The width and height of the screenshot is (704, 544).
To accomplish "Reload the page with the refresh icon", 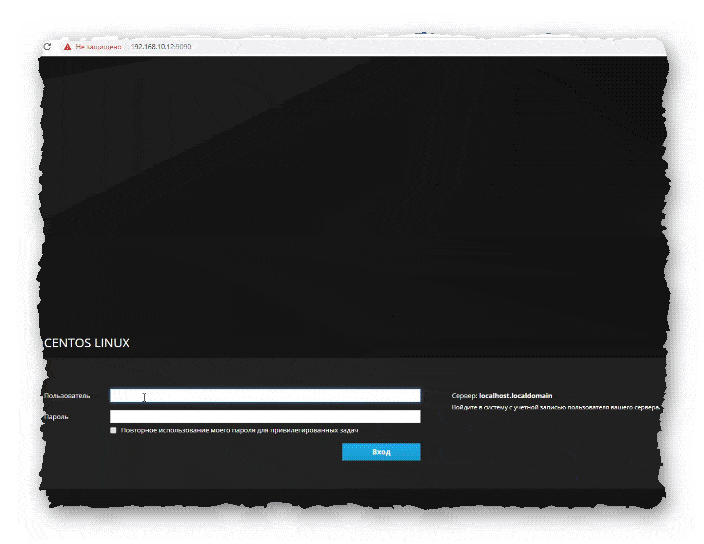I will (x=47, y=47).
